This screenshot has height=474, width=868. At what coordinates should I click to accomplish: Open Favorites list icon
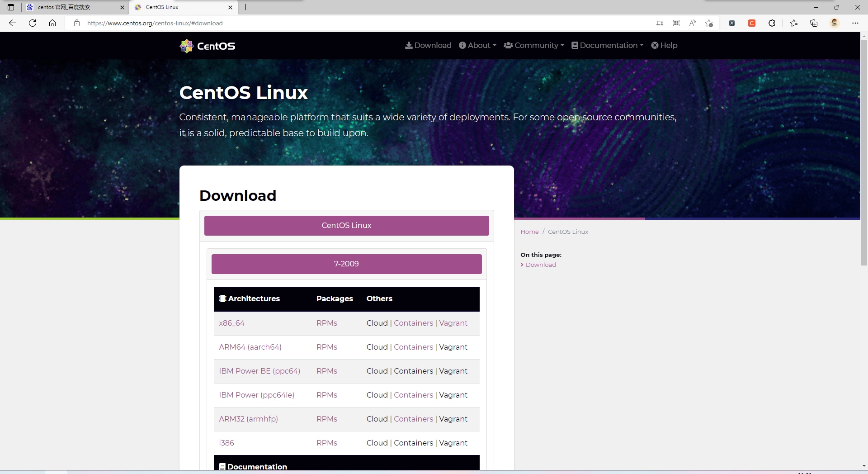point(794,23)
